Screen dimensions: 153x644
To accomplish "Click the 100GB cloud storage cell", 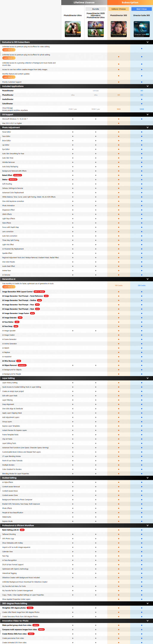I will (141, 109).
